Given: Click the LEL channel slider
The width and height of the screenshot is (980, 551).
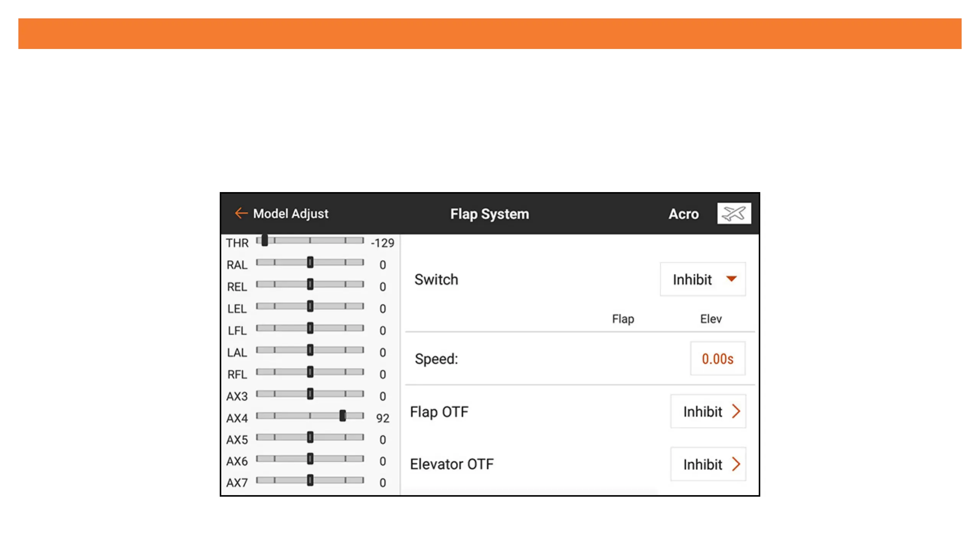Looking at the screenshot, I should (x=310, y=306).
